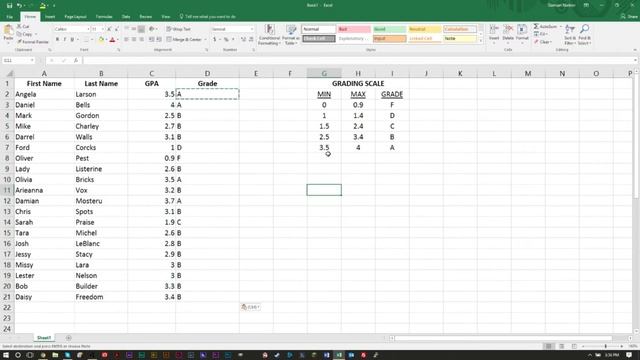The image size is (640, 360).
Task: Open the font name dropdown
Action: [x=88, y=29]
